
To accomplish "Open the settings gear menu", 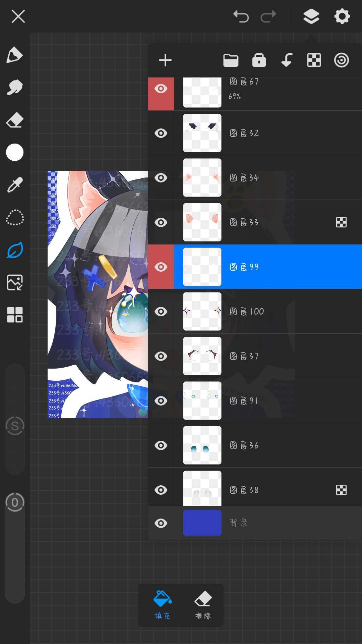I will tap(342, 16).
